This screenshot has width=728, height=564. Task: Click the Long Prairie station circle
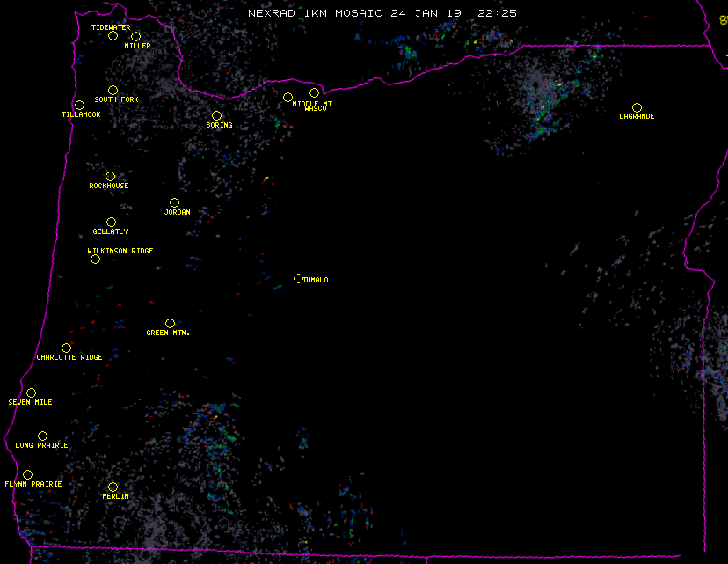[x=42, y=436]
